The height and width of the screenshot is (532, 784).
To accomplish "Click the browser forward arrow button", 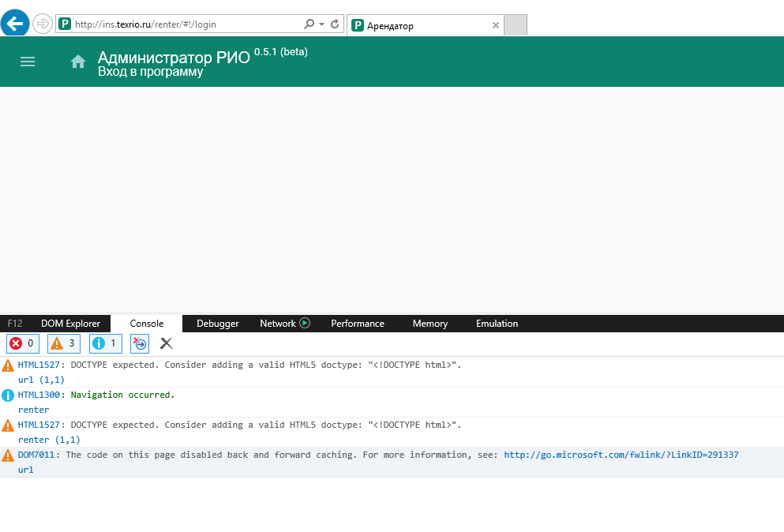I will point(42,24).
